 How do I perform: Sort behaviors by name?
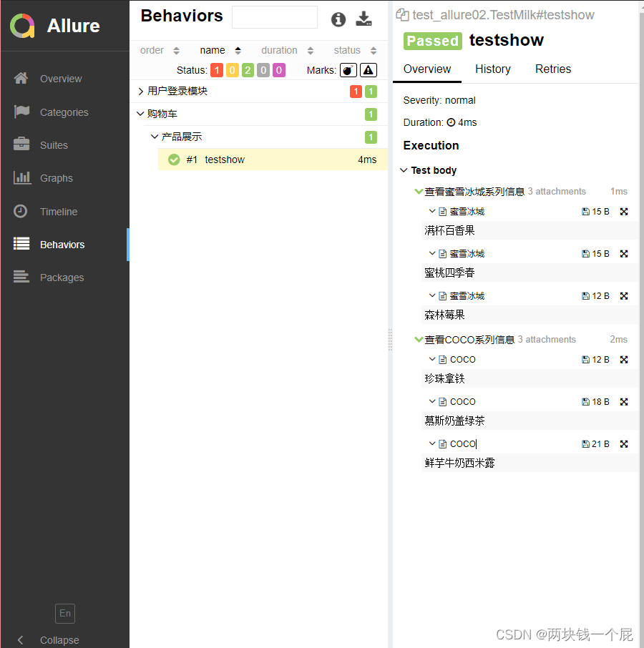click(220, 50)
